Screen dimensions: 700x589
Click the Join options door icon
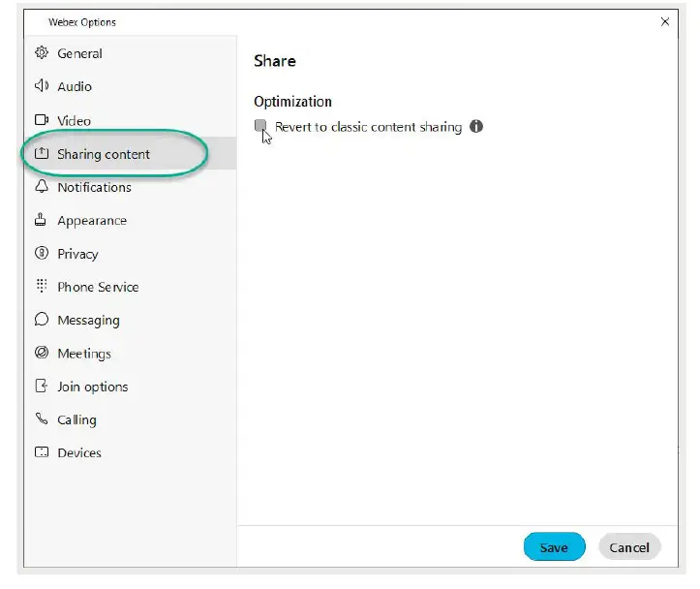point(41,386)
